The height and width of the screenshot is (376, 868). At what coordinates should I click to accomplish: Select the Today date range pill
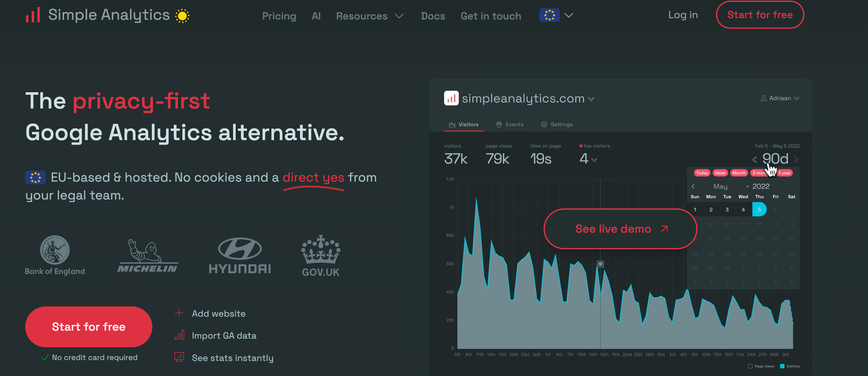pyautogui.click(x=702, y=173)
